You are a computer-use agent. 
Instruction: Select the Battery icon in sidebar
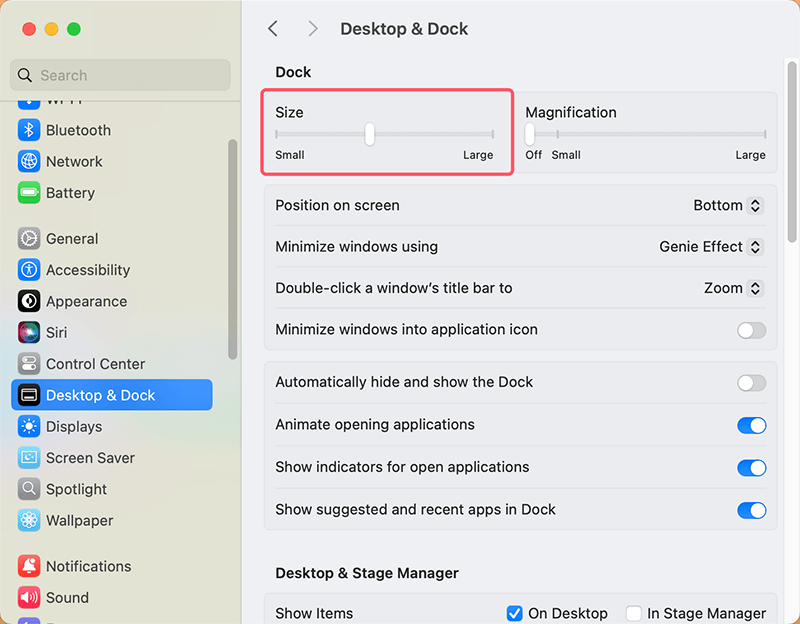click(x=29, y=193)
